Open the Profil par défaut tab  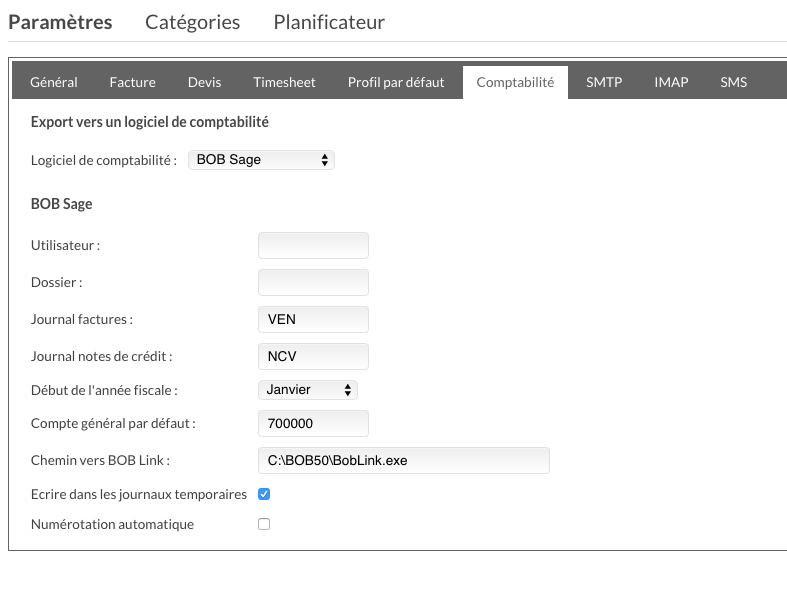[396, 82]
